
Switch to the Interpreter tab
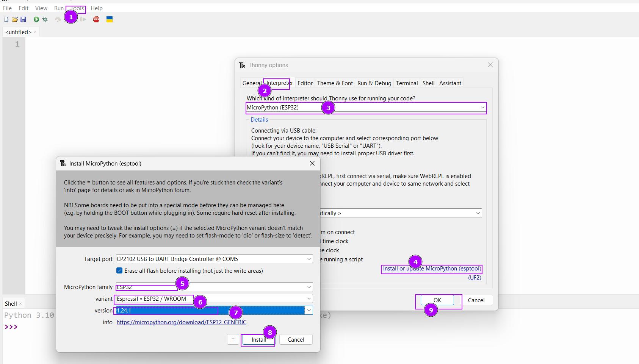280,83
